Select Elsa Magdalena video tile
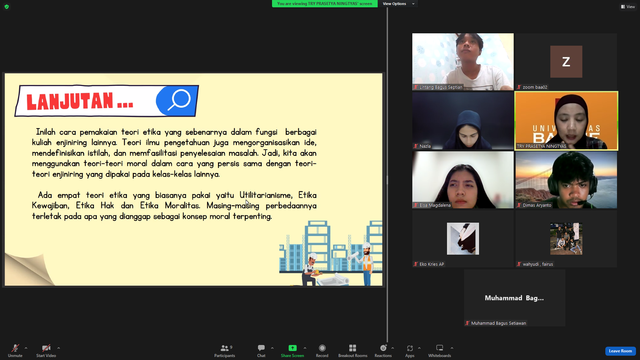Viewport: 640px width, 360px height. tap(463, 180)
